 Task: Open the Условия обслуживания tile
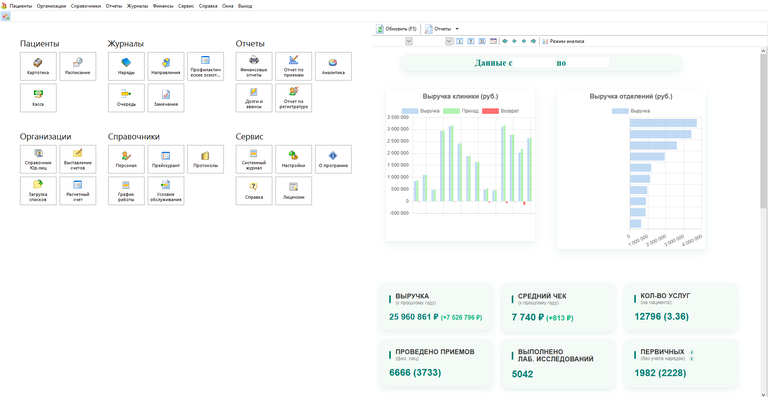click(166, 191)
